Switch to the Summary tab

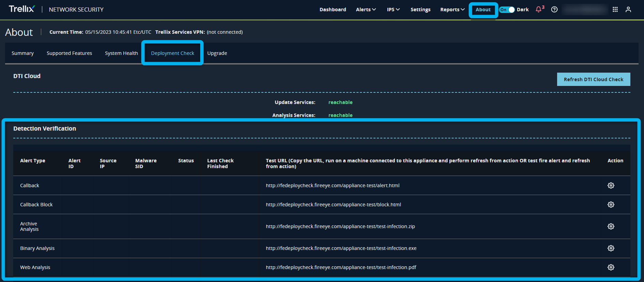coord(22,53)
